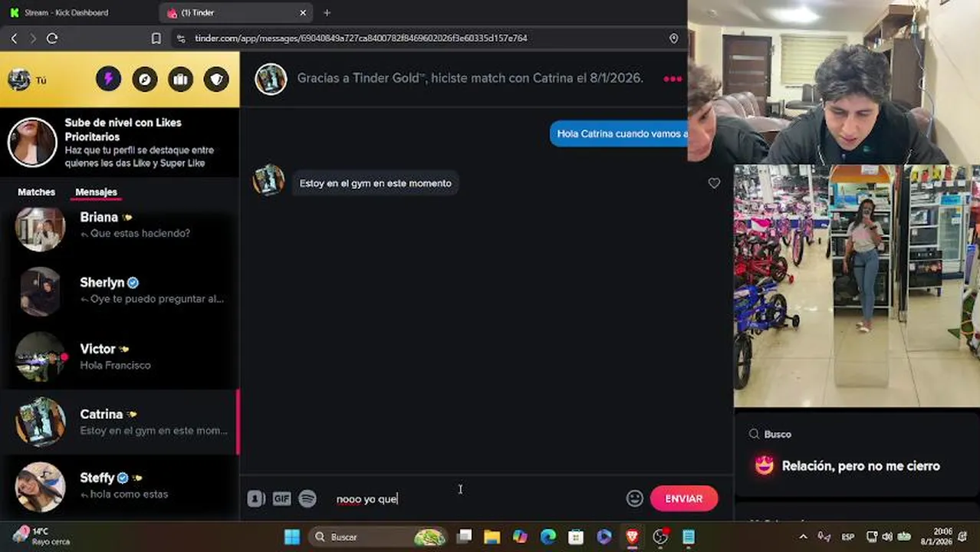This screenshot has width=980, height=552.
Task: View Catrina's profile photo on right panel
Action: coord(857,285)
